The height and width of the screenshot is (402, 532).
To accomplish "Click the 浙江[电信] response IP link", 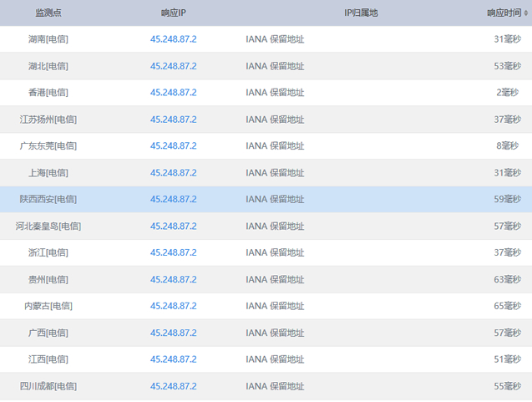I will (x=174, y=252).
